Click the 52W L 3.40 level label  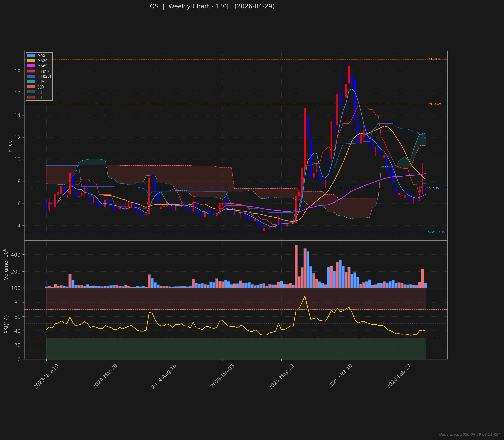tap(436, 232)
